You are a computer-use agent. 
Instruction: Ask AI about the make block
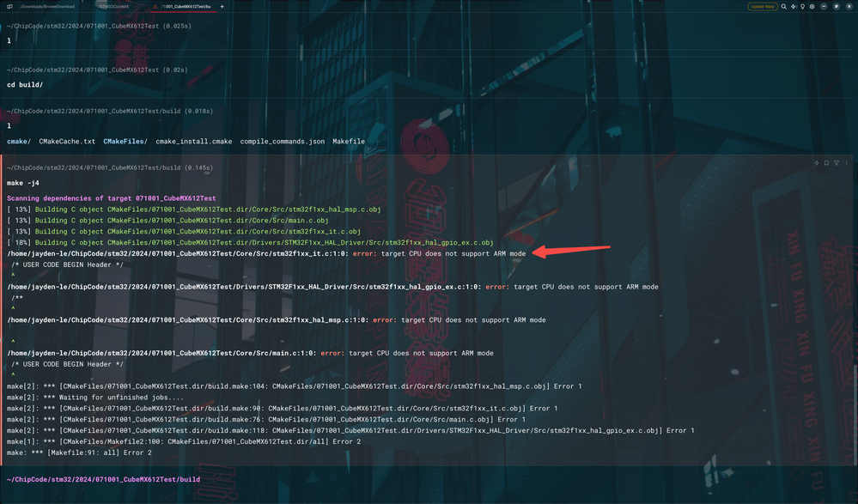(817, 163)
